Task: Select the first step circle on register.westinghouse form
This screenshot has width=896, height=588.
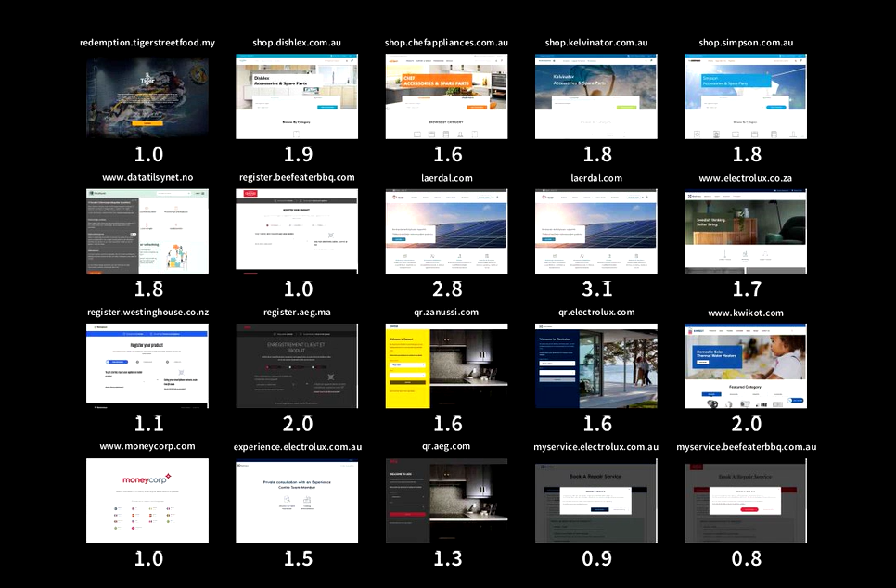Action: 108,362
